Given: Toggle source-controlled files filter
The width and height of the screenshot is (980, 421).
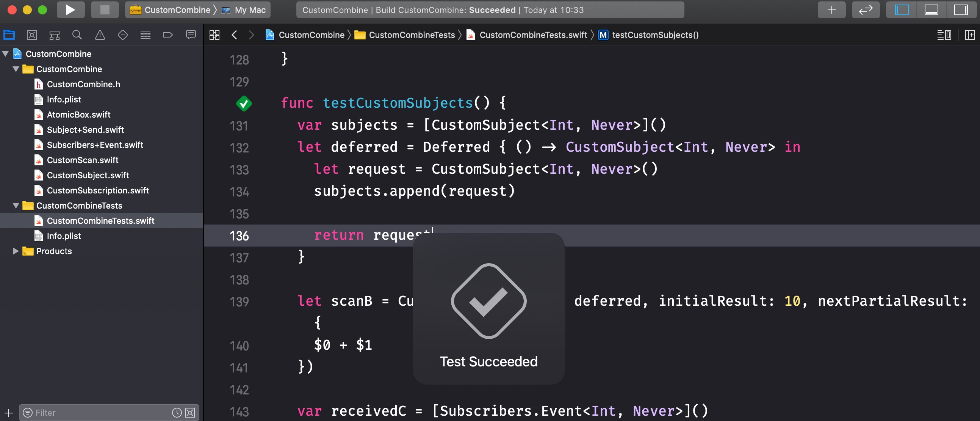Looking at the screenshot, I should coord(190,413).
